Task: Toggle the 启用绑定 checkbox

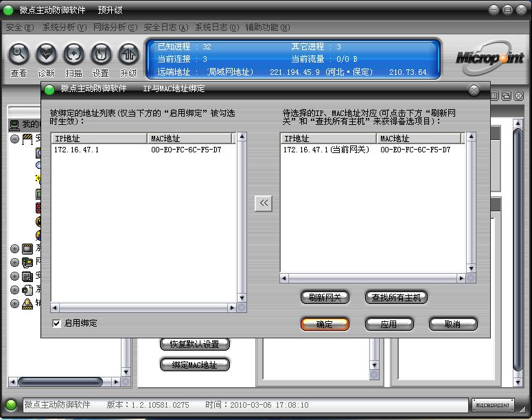Action: pyautogui.click(x=56, y=323)
